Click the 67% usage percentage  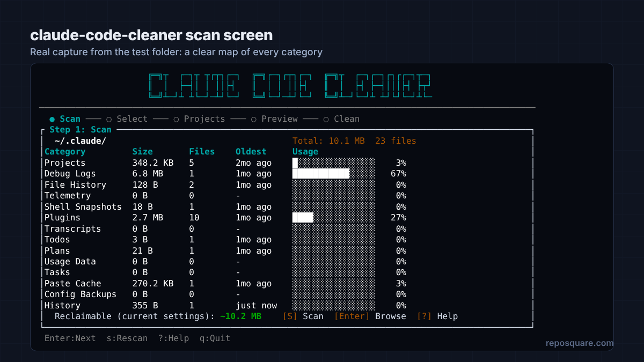(x=399, y=174)
